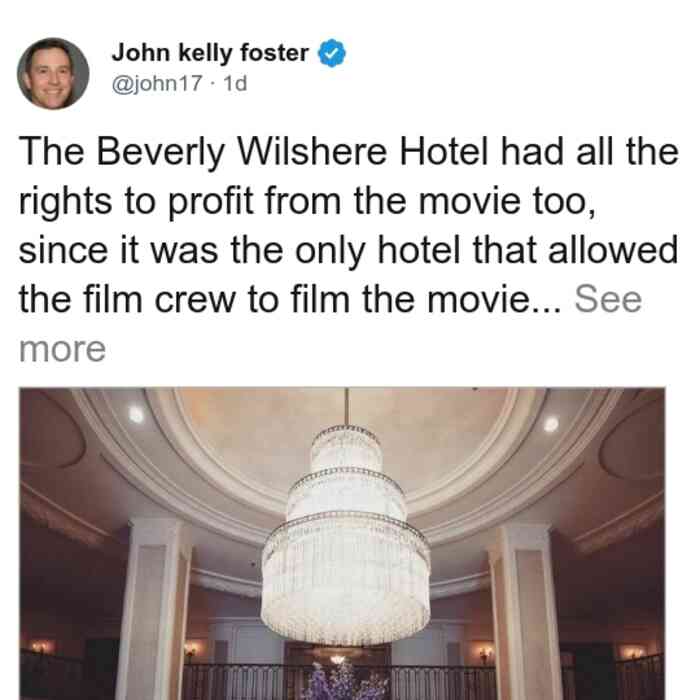The height and width of the screenshot is (700, 700).
Task: Click the dot separator between handle and time
Action: 213,84
